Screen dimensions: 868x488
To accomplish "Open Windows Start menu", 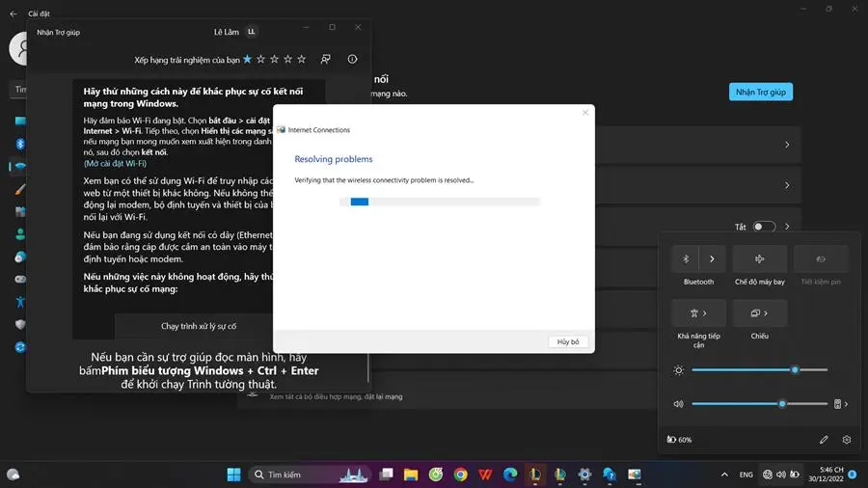I will pos(234,474).
